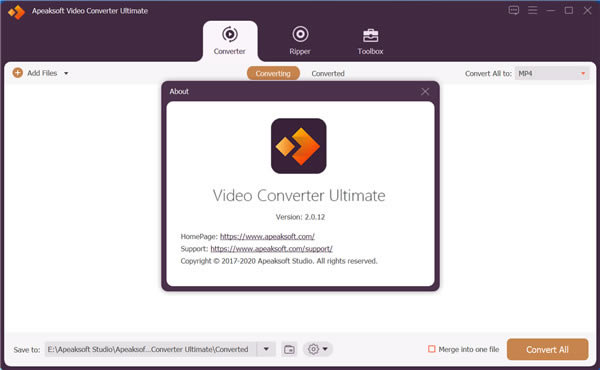Click the Save to path field

pyautogui.click(x=150, y=349)
